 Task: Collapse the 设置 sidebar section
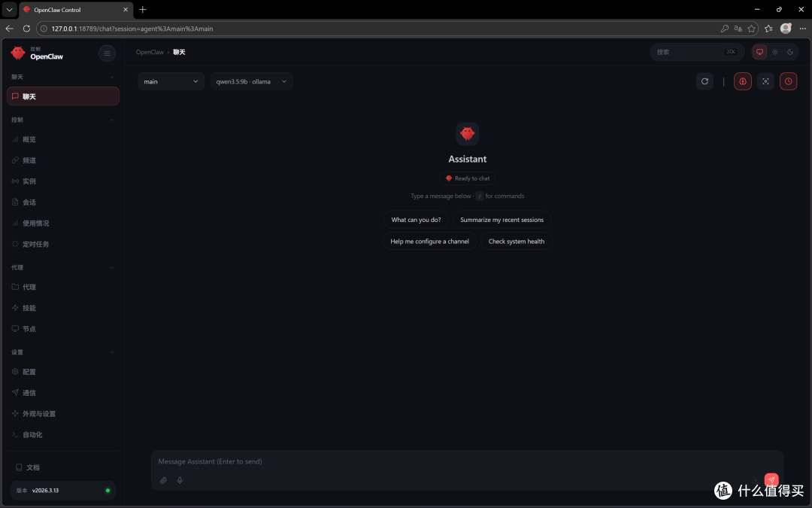point(63,352)
